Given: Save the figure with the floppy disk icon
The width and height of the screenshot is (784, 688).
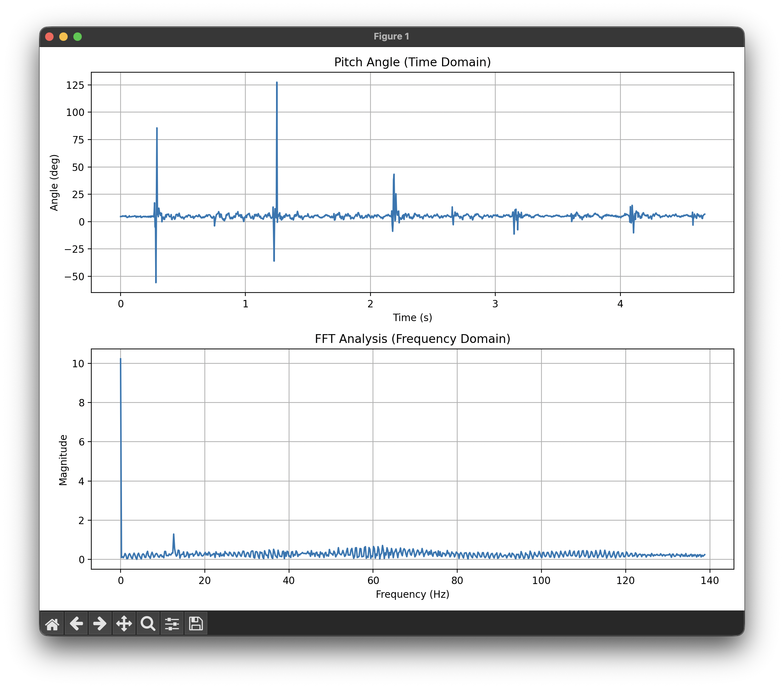Looking at the screenshot, I should click(x=195, y=623).
